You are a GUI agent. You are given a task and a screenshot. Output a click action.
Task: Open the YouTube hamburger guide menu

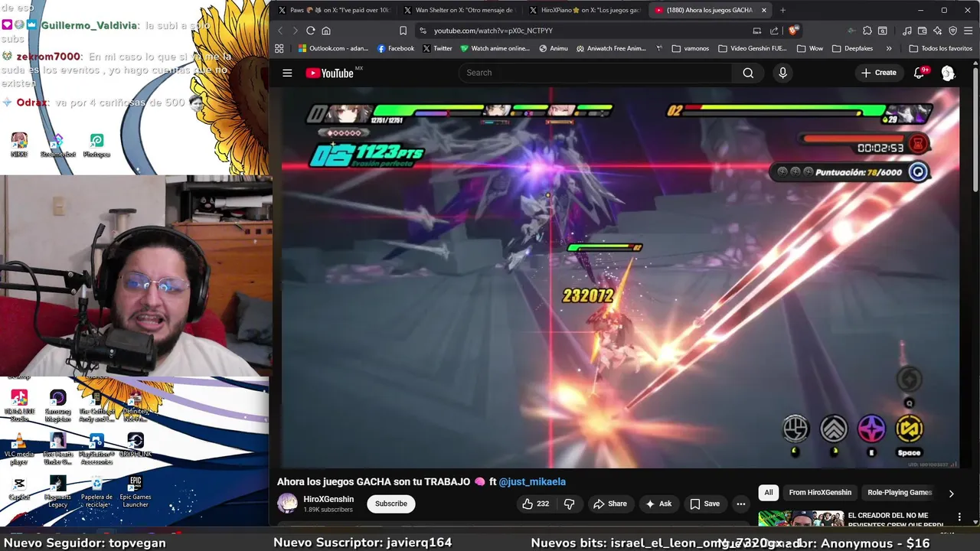287,73
